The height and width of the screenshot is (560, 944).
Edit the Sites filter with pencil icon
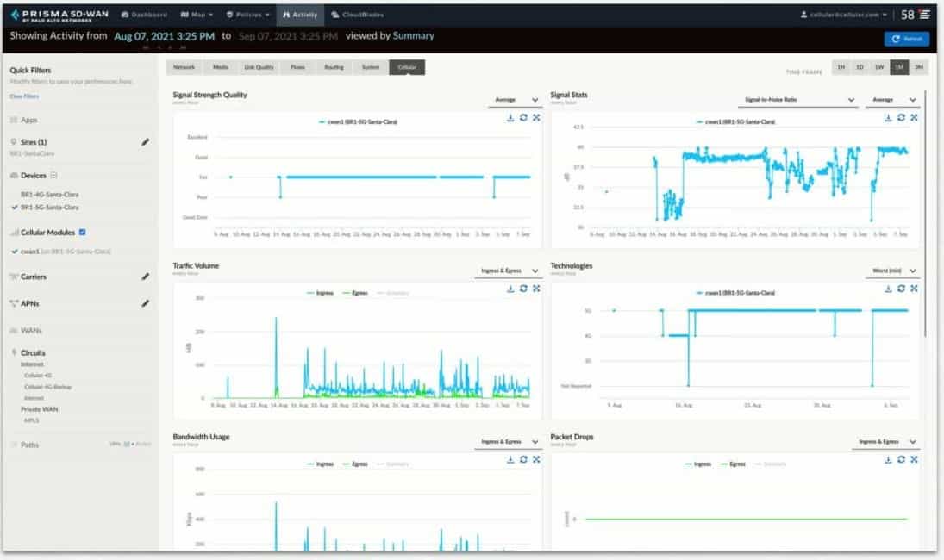(145, 142)
